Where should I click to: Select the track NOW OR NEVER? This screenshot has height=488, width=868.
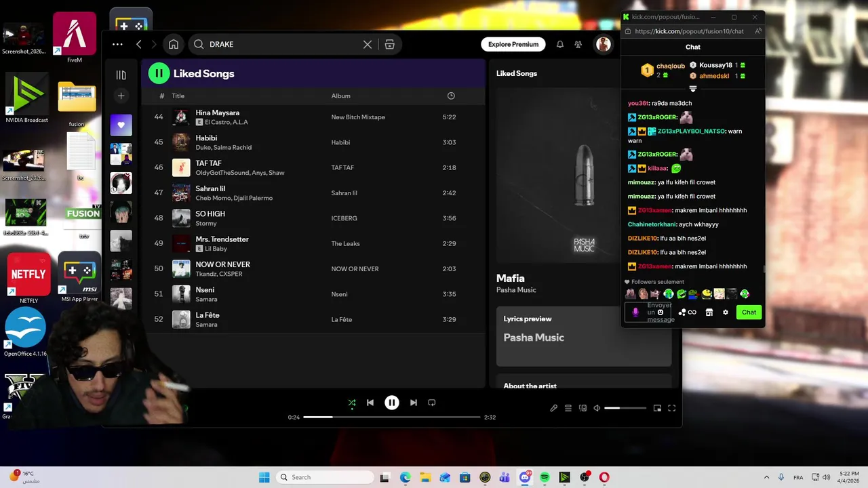pos(222,264)
